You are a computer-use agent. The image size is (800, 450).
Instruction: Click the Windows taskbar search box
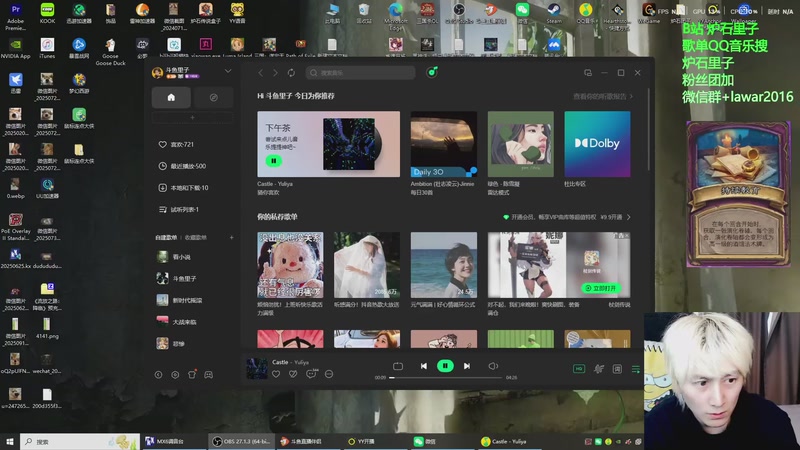coord(80,441)
